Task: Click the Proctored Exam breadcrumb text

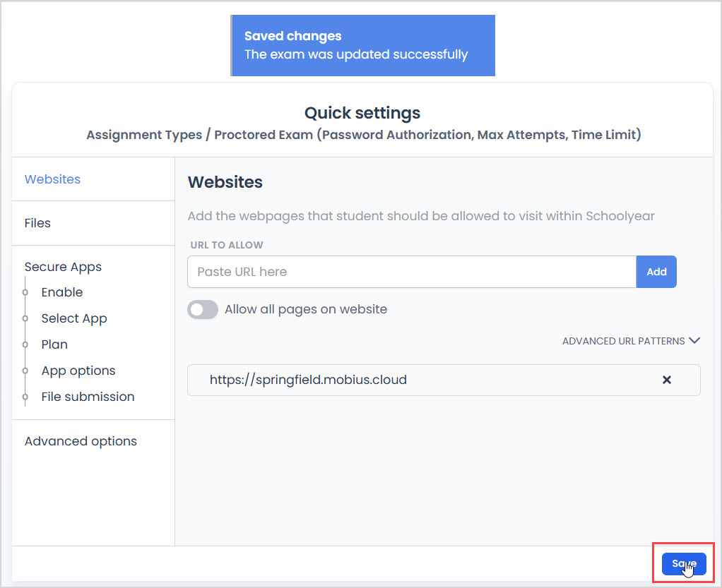Action: [x=264, y=135]
